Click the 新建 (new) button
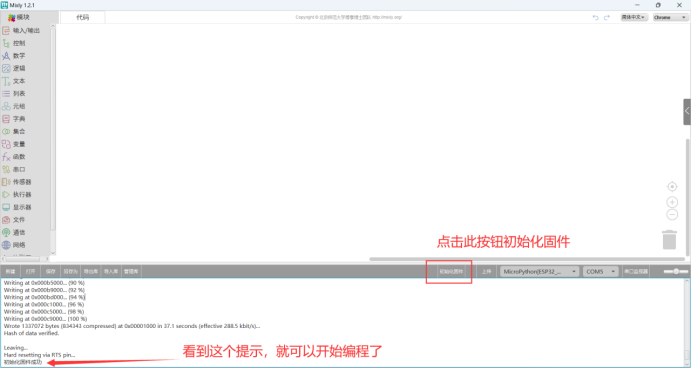This screenshot has height=368, width=692. tap(11, 271)
